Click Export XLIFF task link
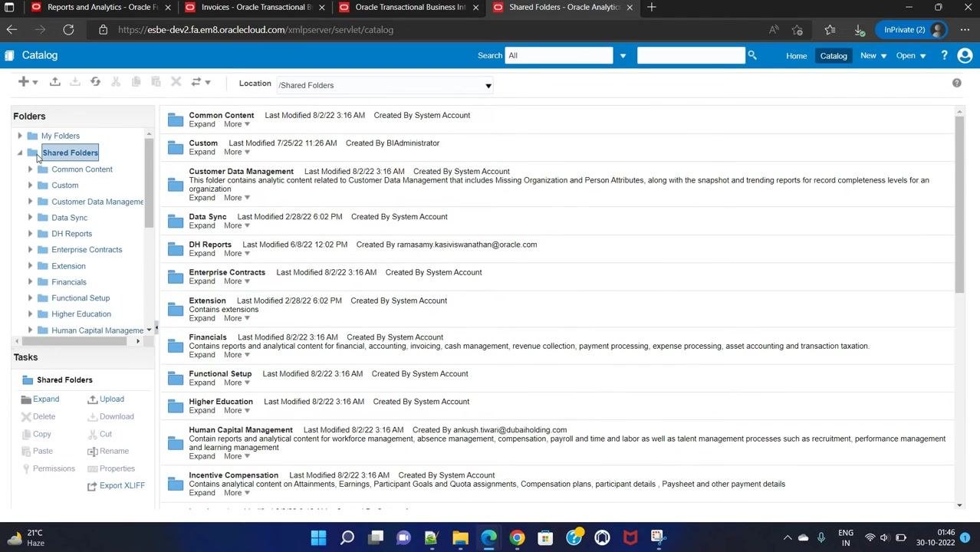 tap(122, 486)
